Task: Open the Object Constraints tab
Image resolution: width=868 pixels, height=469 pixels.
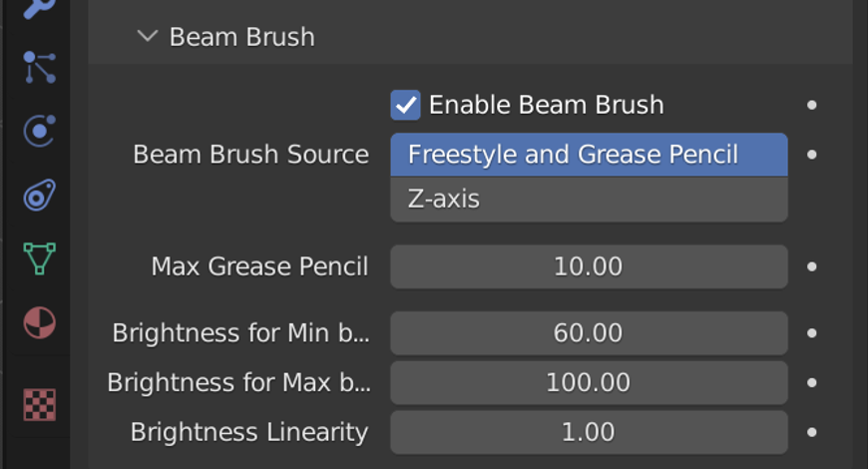Action: click(x=39, y=195)
